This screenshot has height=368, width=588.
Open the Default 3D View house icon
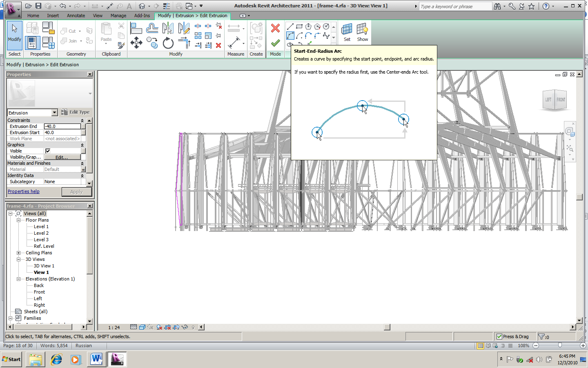142,6
